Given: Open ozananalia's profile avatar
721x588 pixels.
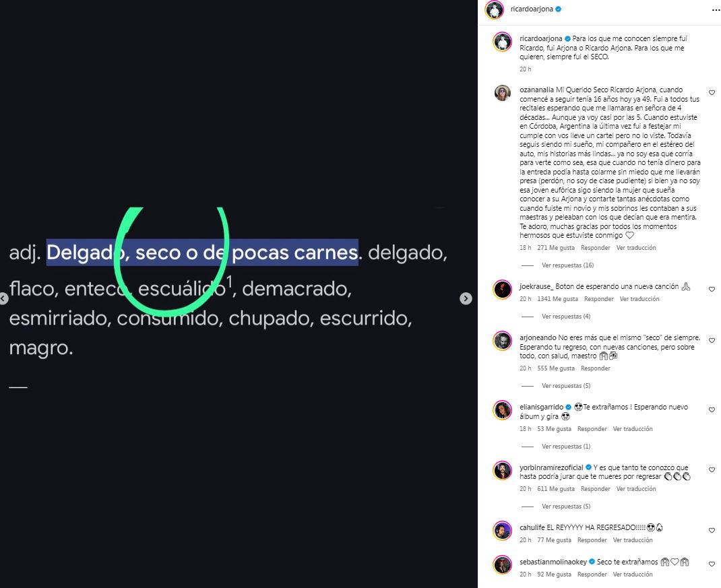Looking at the screenshot, I should click(503, 93).
